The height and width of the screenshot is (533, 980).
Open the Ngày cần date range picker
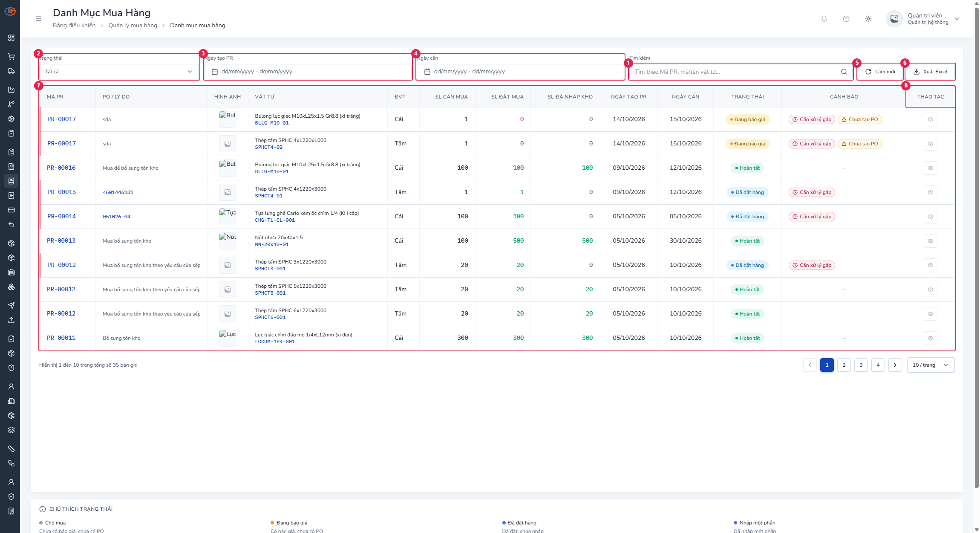click(x=520, y=72)
